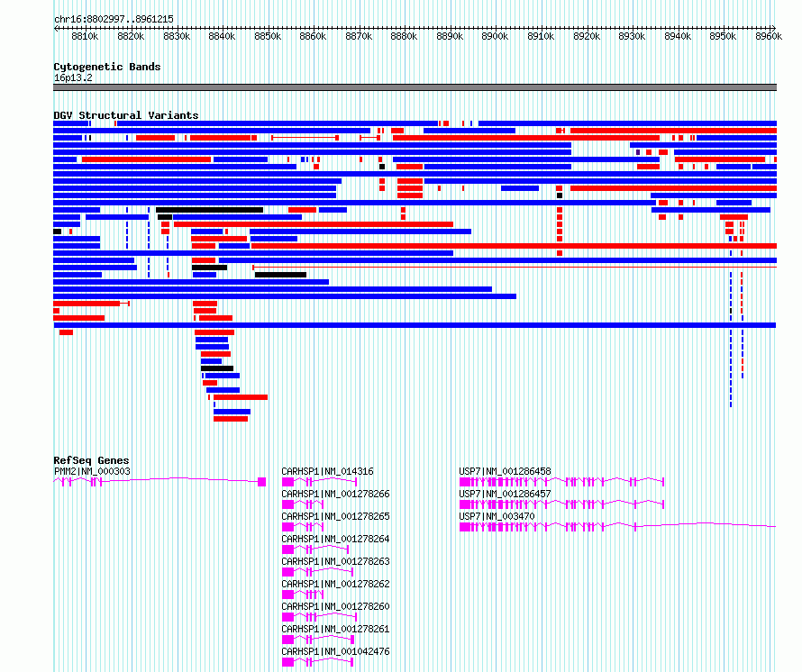
Task: Open the RefSeq Genes track title
Action: coord(91,460)
